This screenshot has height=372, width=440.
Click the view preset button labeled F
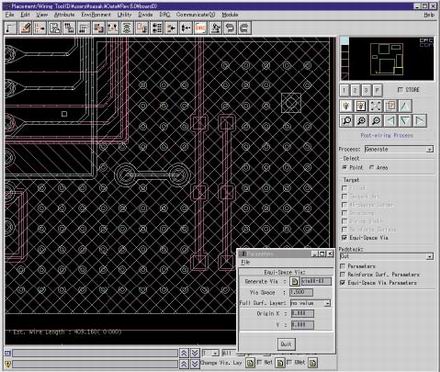coord(377,90)
